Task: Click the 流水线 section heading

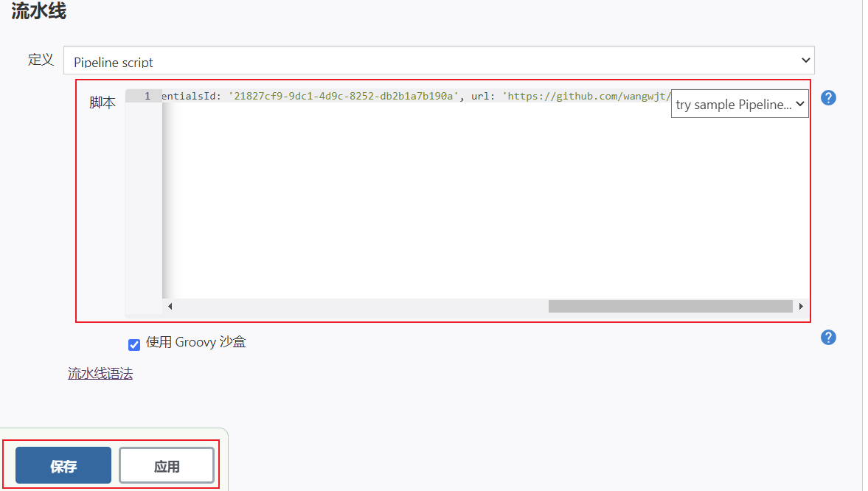Action: 39,11
